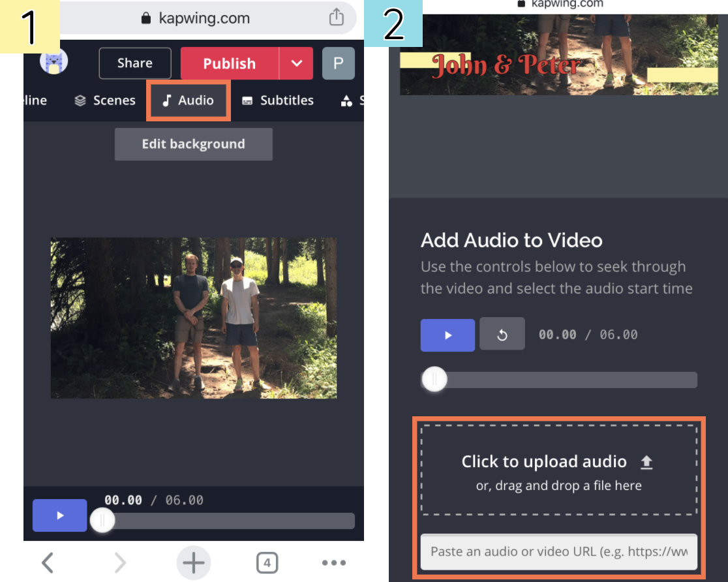Image resolution: width=728 pixels, height=582 pixels.
Task: Click the shapes icon next to Subtitles tab
Action: tap(346, 100)
